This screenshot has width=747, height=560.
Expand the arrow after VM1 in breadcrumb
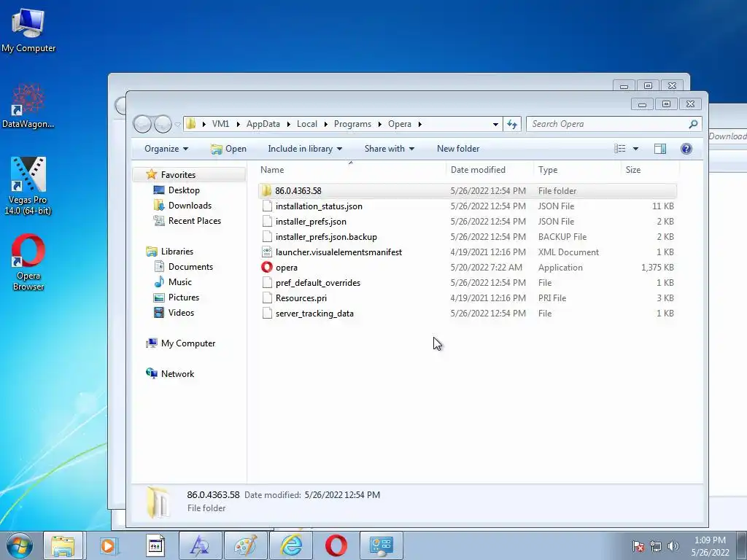pos(239,124)
